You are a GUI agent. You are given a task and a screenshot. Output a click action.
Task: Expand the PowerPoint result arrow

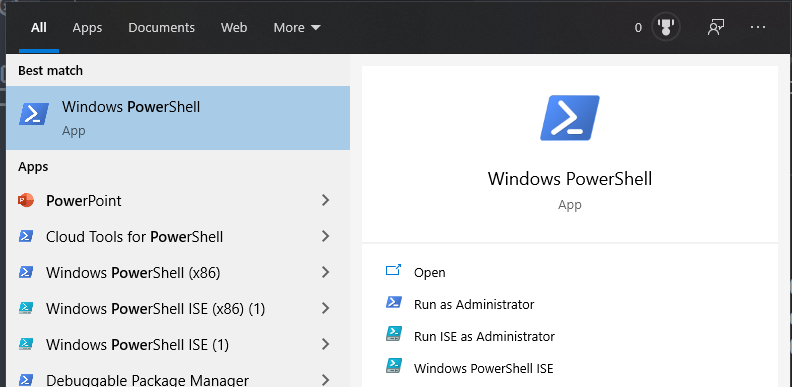click(325, 201)
